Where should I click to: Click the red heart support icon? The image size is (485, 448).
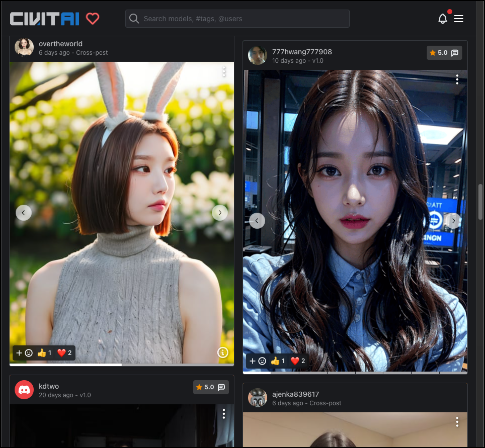click(x=93, y=19)
